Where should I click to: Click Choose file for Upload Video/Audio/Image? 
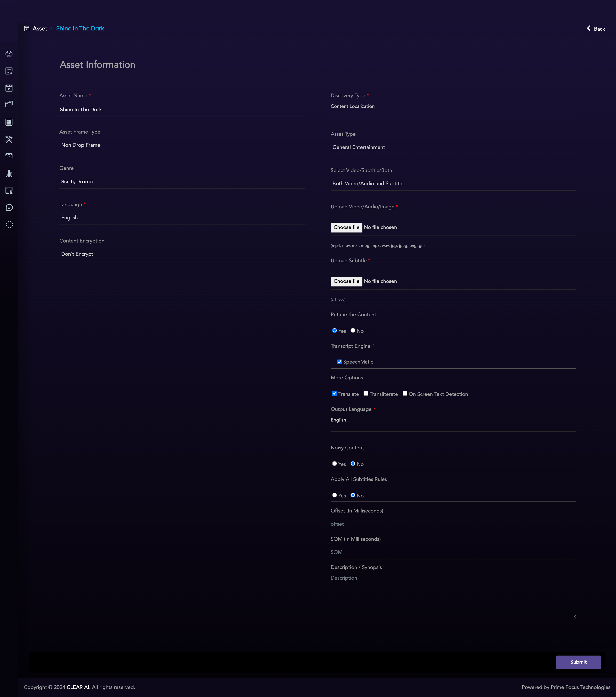point(346,227)
